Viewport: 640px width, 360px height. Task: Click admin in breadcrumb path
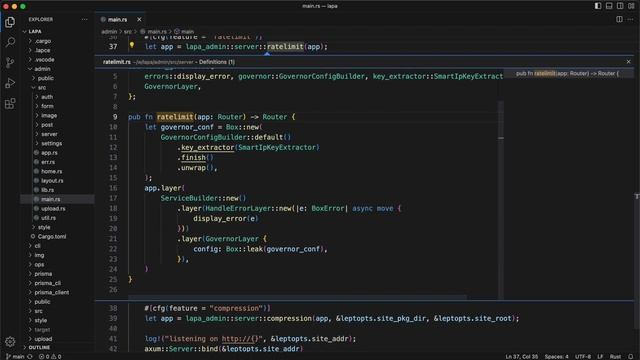tap(109, 31)
